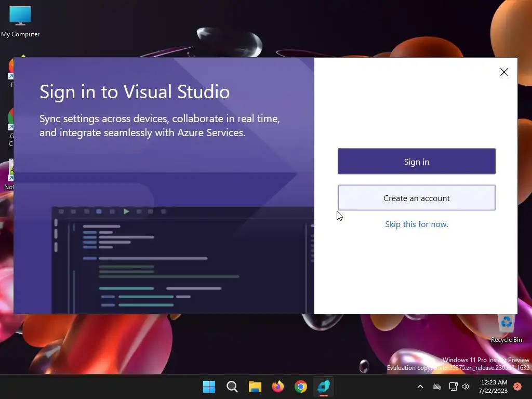The height and width of the screenshot is (399, 532).
Task: Open the volume control tray icon
Action: [465, 387]
